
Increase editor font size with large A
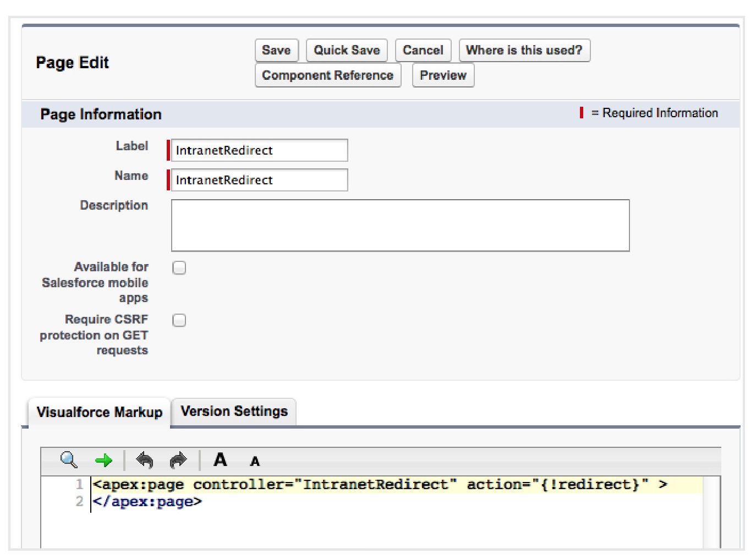(x=220, y=459)
